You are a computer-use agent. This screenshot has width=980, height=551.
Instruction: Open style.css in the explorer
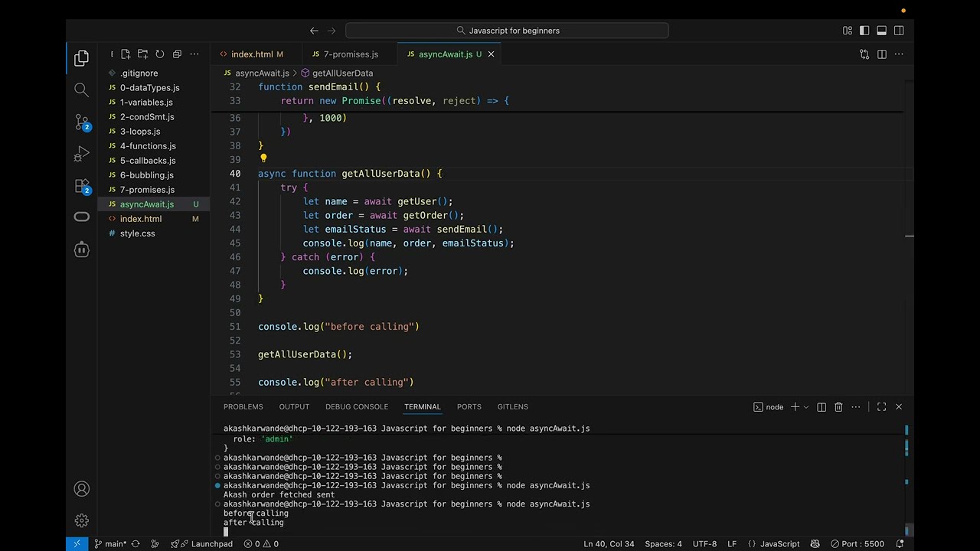coord(153,233)
